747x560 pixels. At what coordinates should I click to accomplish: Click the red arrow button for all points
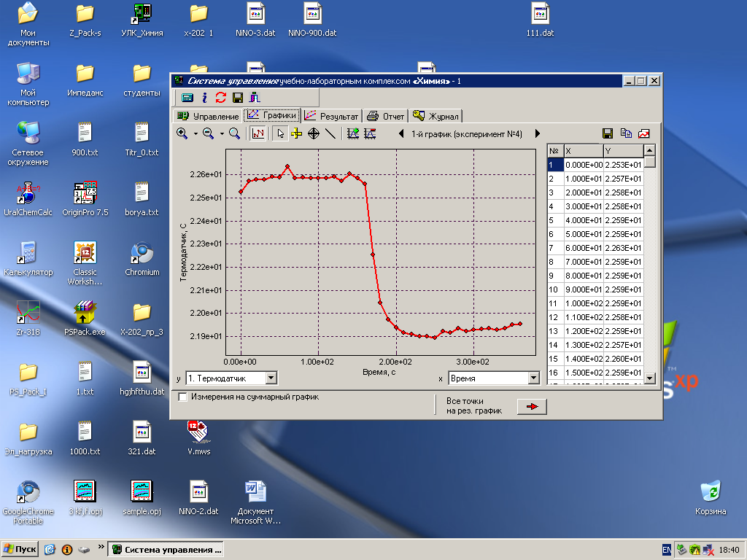[x=532, y=406]
